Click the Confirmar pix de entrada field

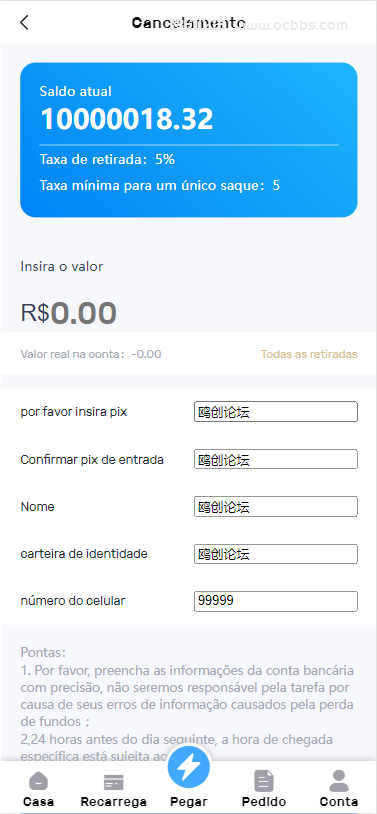tap(276, 459)
